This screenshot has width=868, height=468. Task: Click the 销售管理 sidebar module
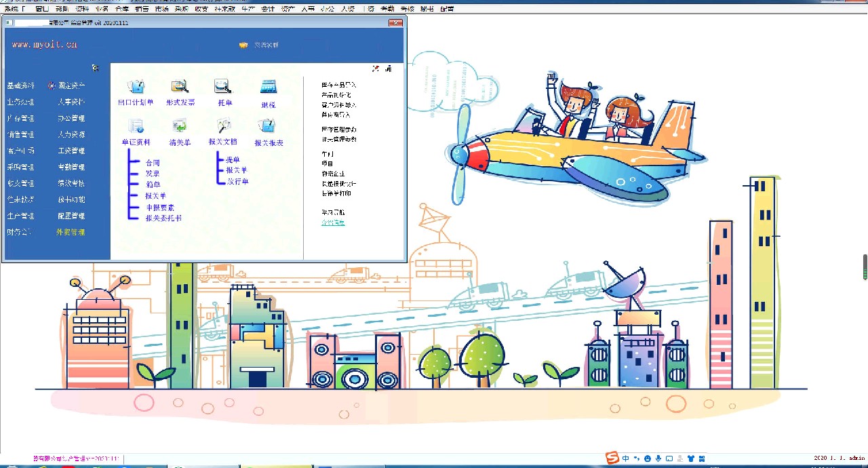pyautogui.click(x=20, y=135)
